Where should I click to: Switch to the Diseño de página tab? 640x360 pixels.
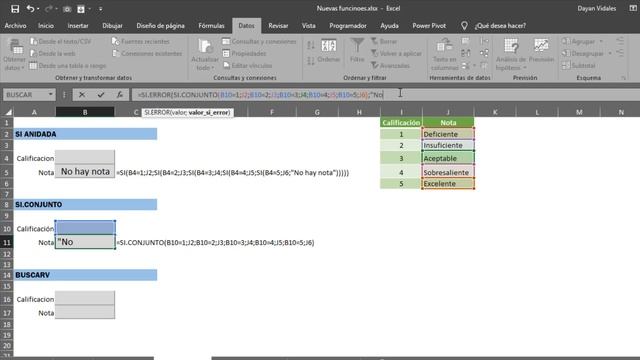click(x=160, y=26)
